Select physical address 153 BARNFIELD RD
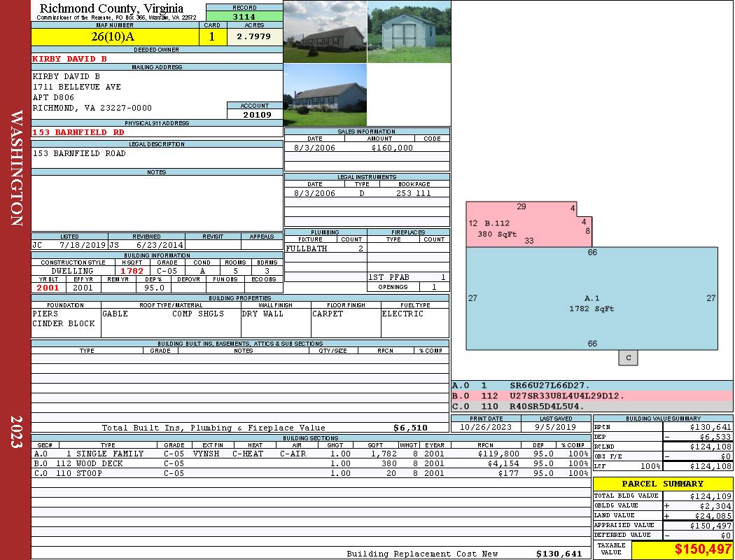Screen dimensions: 735x560 tap(78, 132)
